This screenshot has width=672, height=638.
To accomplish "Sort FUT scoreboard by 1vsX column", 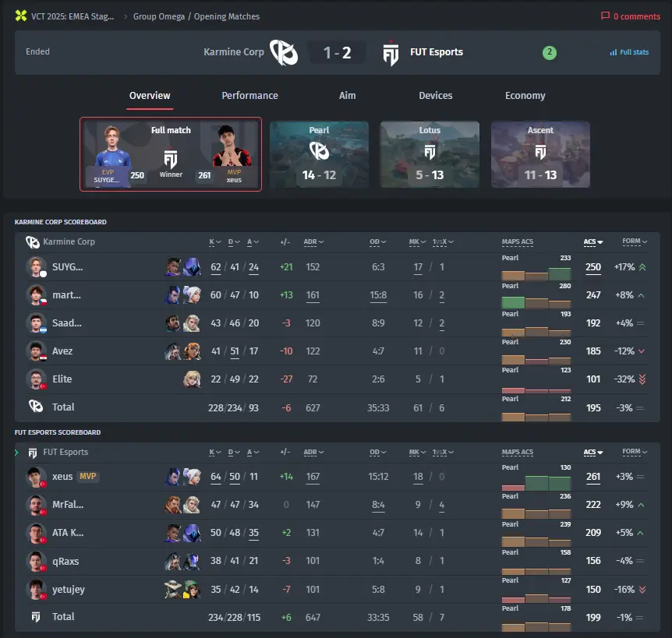I will coord(443,452).
